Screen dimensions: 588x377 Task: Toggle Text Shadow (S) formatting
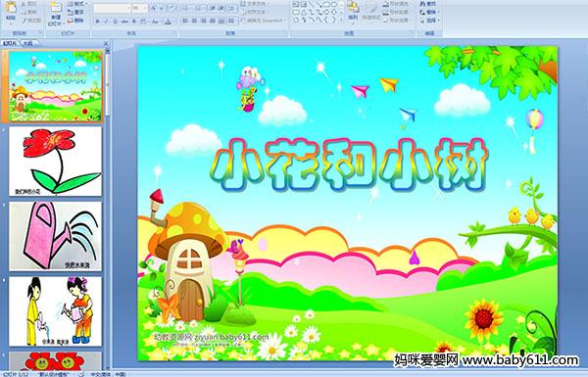pos(134,22)
